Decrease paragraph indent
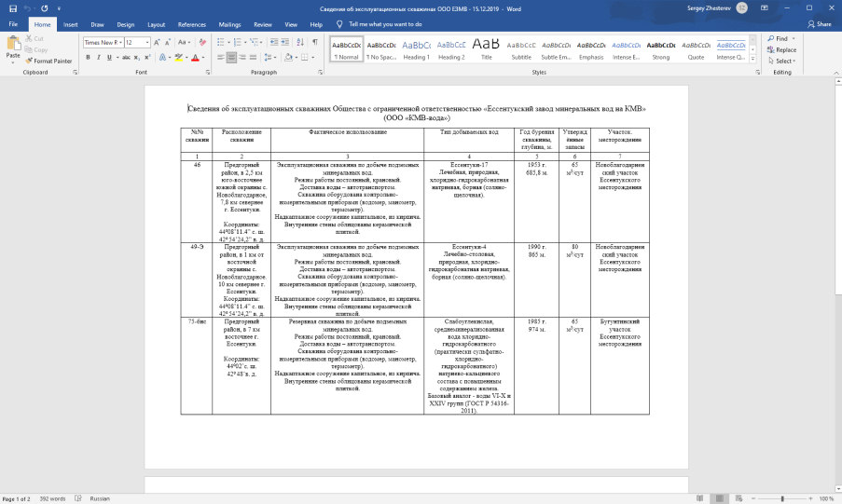The width and height of the screenshot is (842, 504). tap(274, 43)
